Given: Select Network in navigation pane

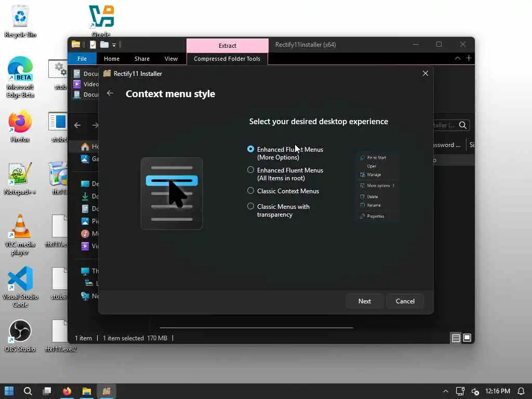Looking at the screenshot, I should pos(89,296).
